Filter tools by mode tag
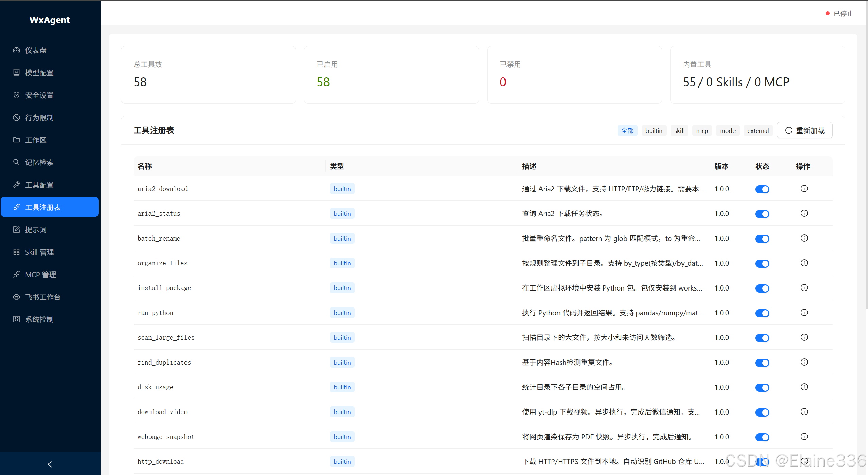This screenshot has height=475, width=868. [728, 131]
